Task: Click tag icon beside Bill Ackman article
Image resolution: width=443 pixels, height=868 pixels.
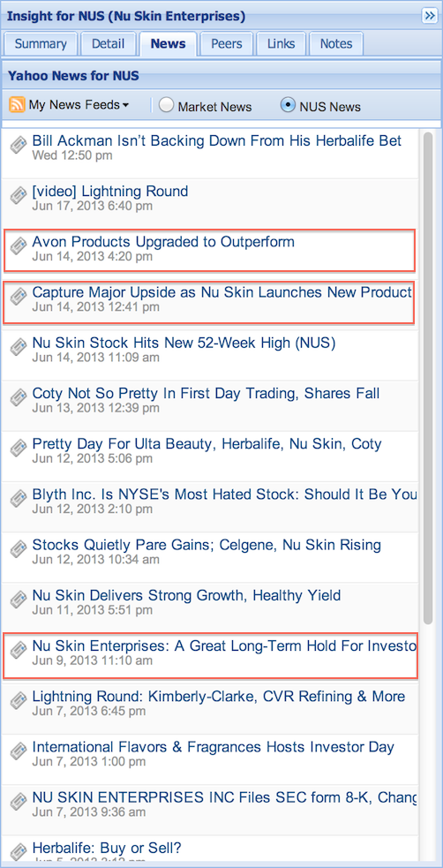Action: coord(19,145)
